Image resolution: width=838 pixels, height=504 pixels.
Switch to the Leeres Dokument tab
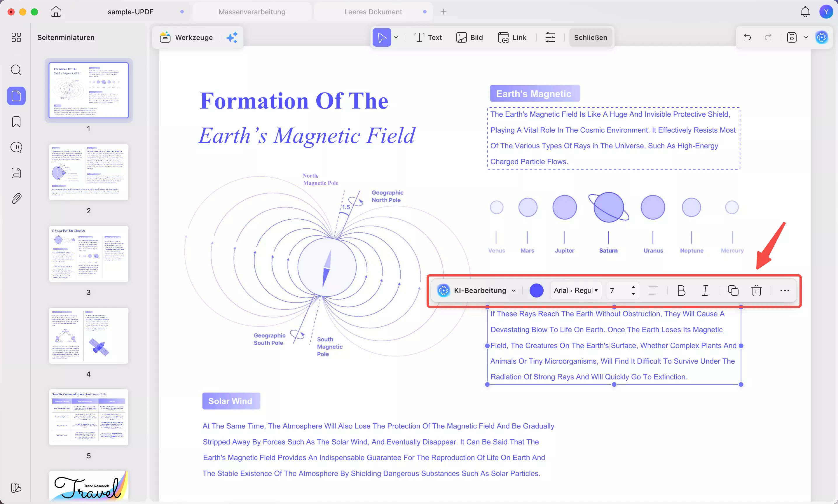click(373, 12)
